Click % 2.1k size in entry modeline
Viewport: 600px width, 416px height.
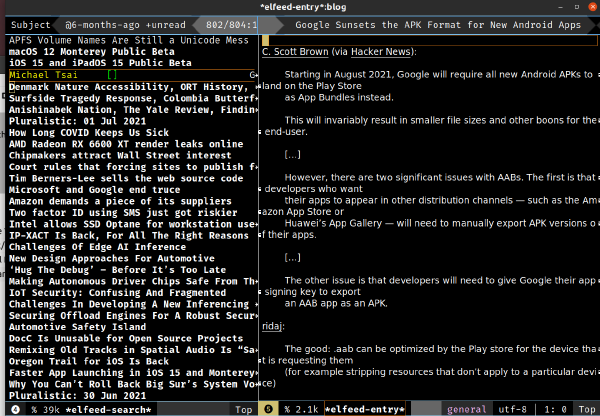pos(301,409)
